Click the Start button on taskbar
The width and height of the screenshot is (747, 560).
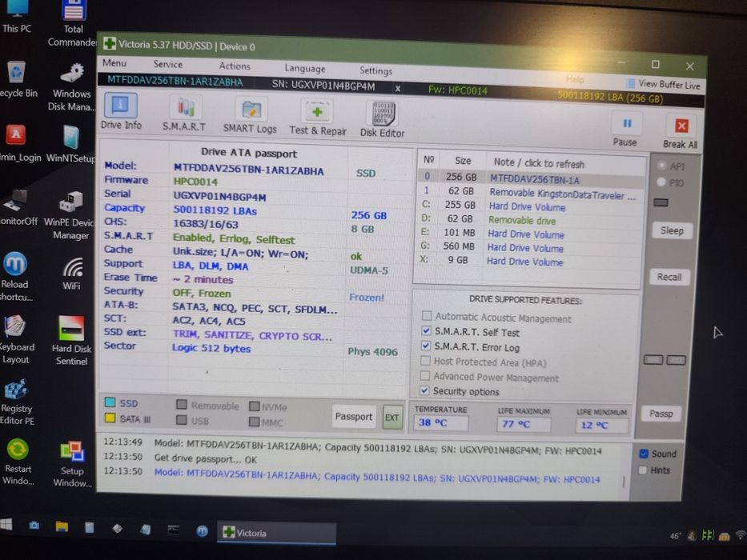click(x=6, y=524)
